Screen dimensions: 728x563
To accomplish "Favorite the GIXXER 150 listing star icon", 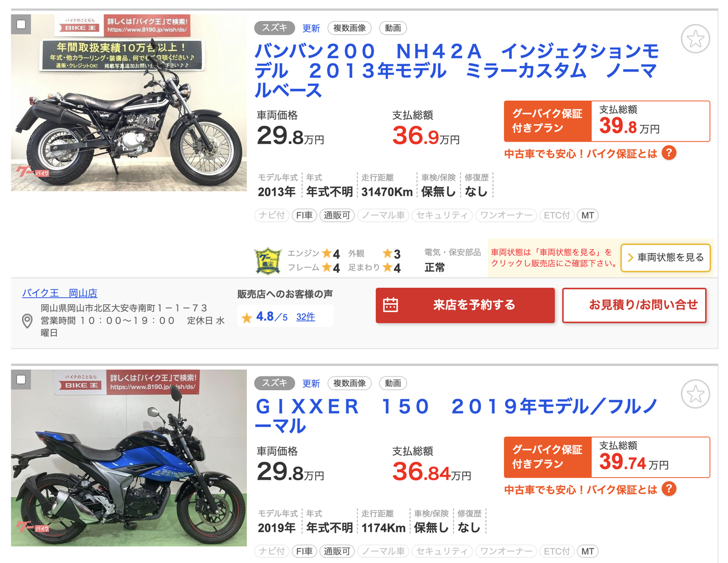I will coord(695,394).
